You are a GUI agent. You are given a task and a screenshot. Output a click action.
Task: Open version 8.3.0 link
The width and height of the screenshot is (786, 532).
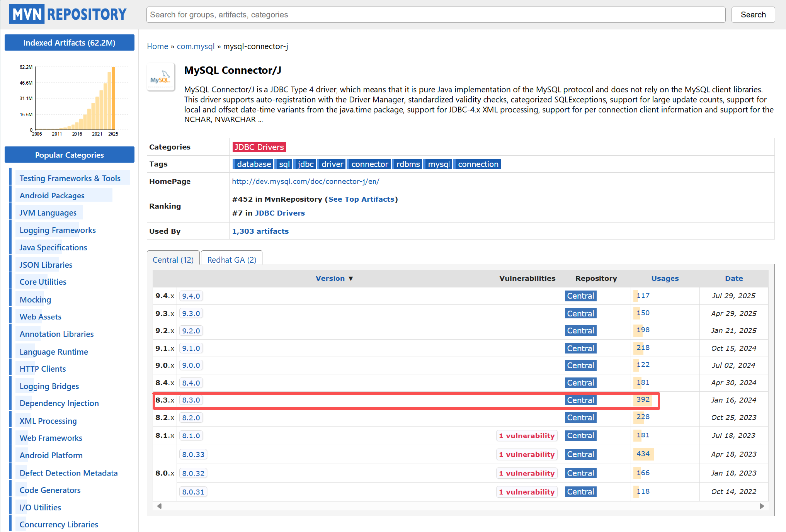pos(191,400)
